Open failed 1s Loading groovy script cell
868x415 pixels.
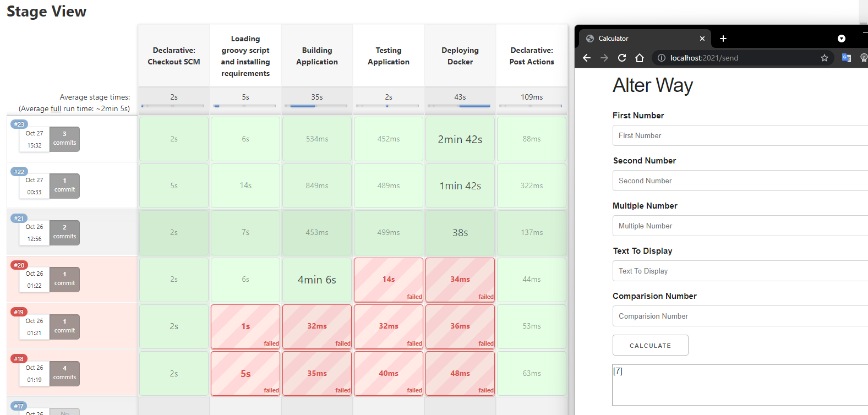[x=245, y=326]
